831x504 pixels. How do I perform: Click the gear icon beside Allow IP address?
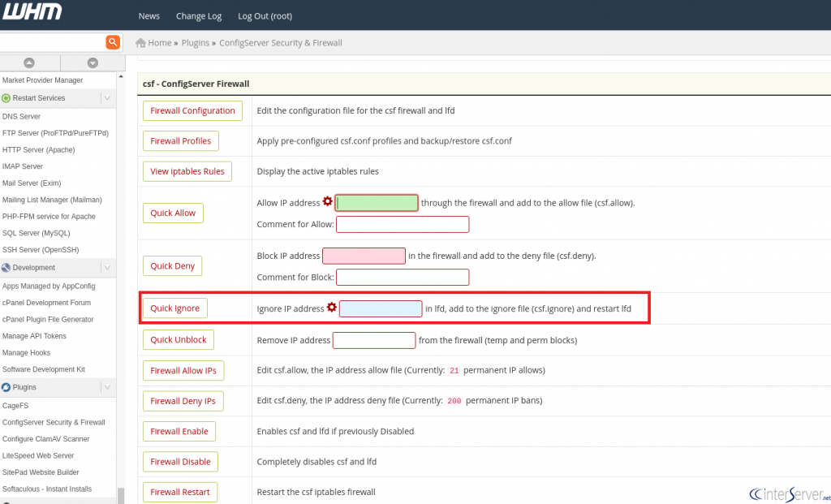[x=328, y=201]
